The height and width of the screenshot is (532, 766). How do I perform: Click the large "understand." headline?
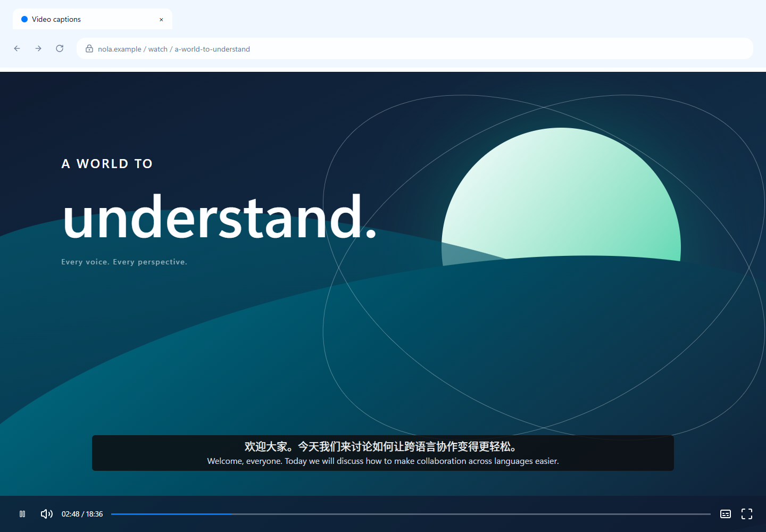point(220,217)
